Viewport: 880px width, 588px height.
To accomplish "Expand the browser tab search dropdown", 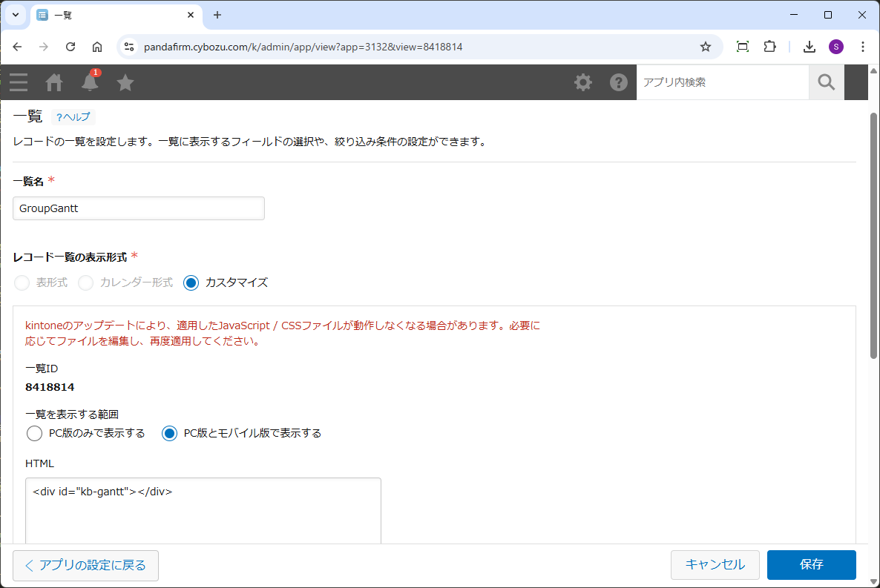I will click(x=15, y=15).
